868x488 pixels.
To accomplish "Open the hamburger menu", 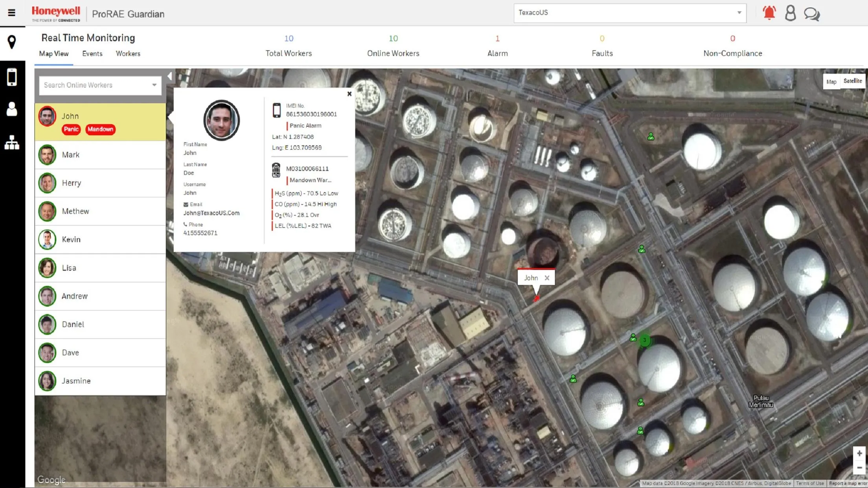I will 11,13.
